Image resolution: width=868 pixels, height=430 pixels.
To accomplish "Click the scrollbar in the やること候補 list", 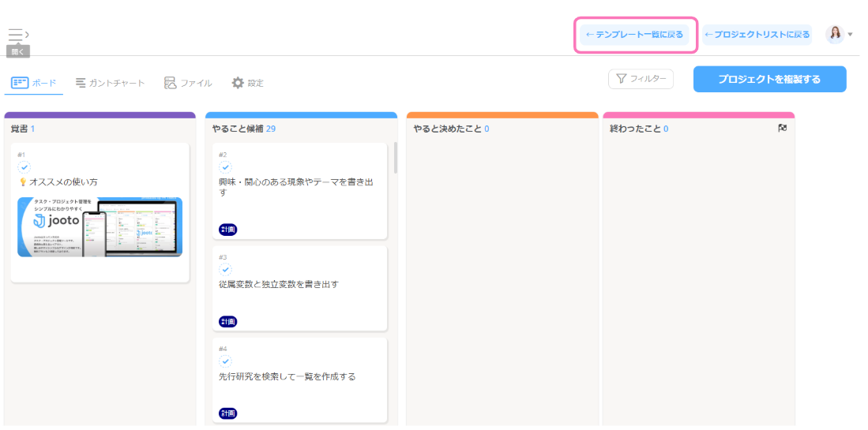I will [395, 158].
